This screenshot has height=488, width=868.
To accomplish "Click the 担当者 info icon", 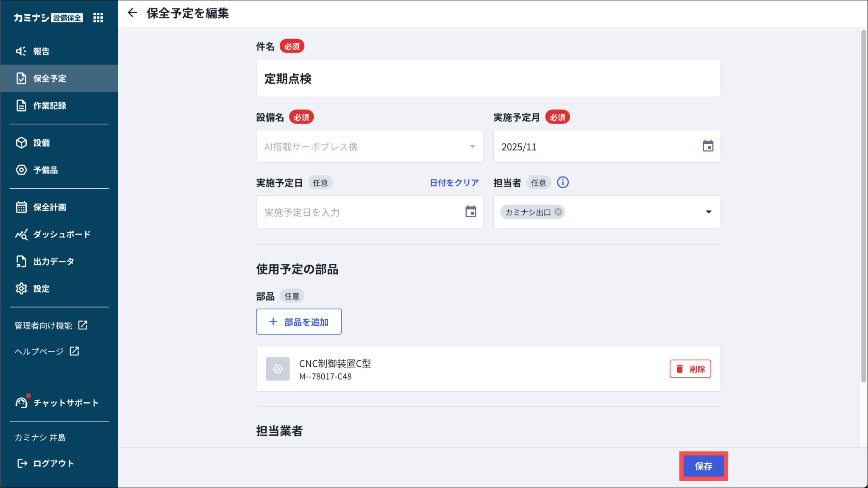I will pyautogui.click(x=562, y=182).
